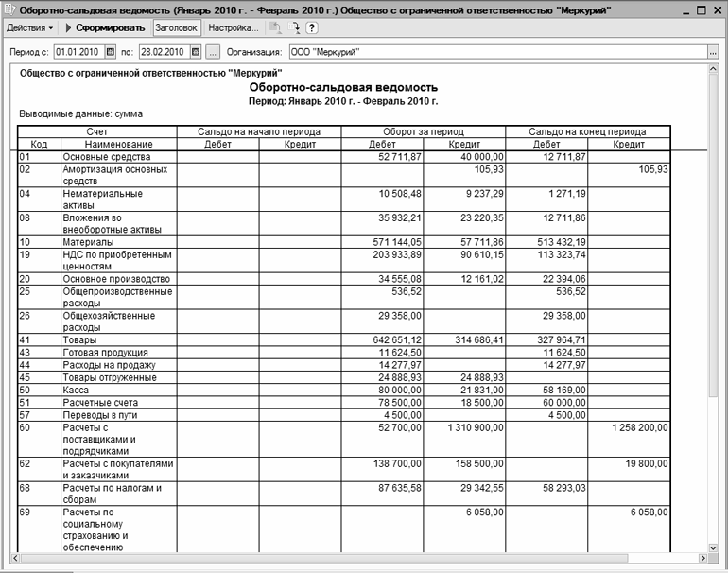The width and height of the screenshot is (728, 573).
Task: Click the period start date field 01.01.2010
Action: pos(78,51)
